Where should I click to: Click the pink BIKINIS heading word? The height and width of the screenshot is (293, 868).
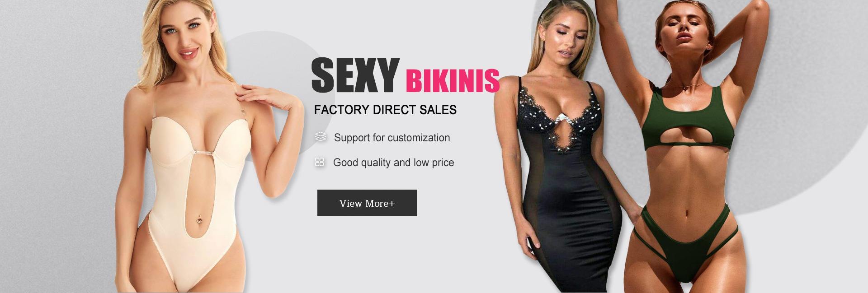click(453, 81)
